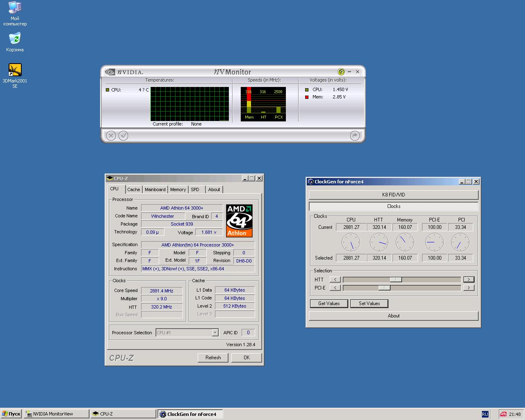This screenshot has width=525, height=420.
Task: Click Get Values in ClockGen
Action: pyautogui.click(x=329, y=304)
